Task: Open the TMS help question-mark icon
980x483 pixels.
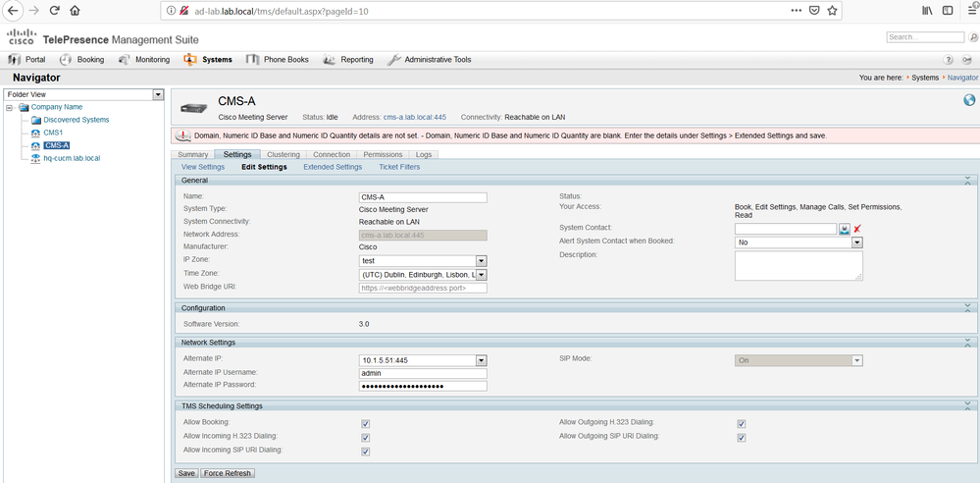Action: point(949,60)
